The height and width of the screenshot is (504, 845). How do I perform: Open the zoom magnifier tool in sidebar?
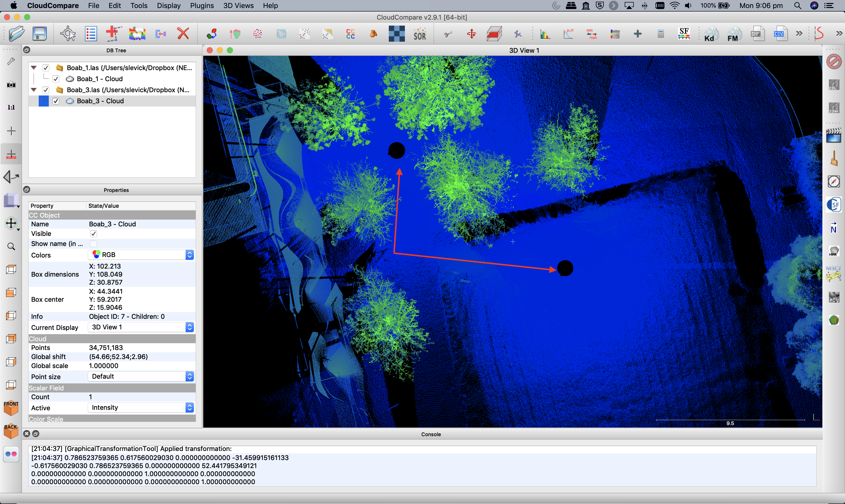11,246
